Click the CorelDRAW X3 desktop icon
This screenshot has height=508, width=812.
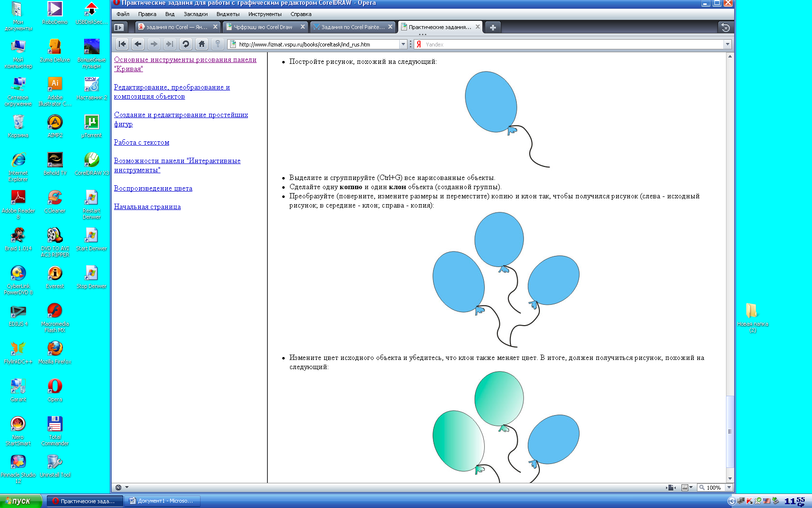coord(91,164)
